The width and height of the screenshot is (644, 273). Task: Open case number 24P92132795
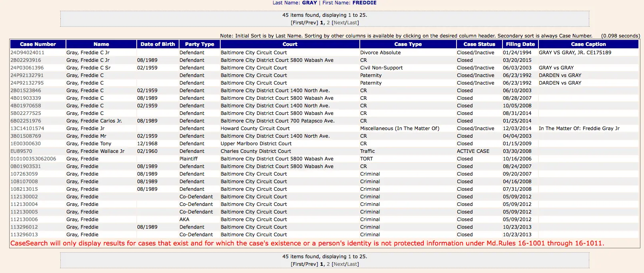tap(27, 83)
